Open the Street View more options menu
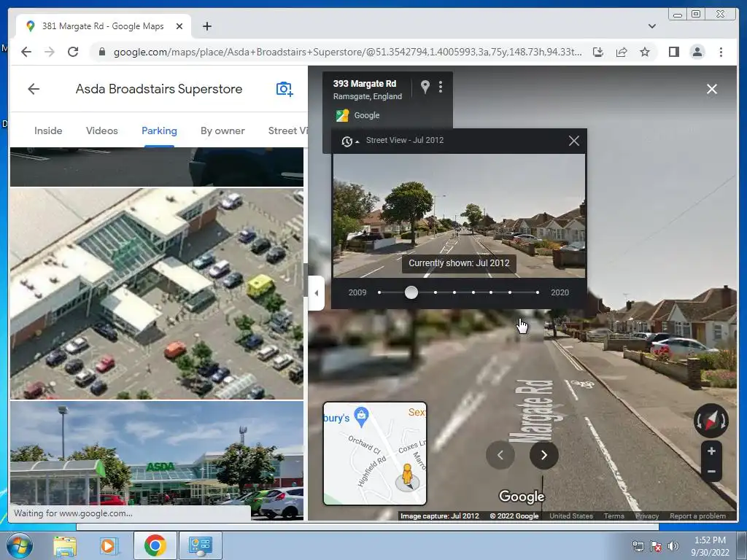 click(441, 86)
